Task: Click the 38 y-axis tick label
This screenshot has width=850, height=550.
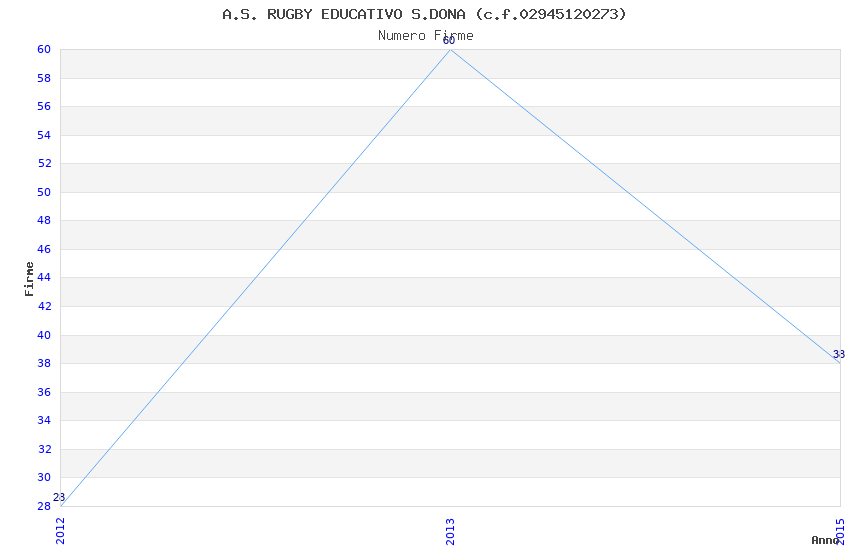Action: (44, 363)
